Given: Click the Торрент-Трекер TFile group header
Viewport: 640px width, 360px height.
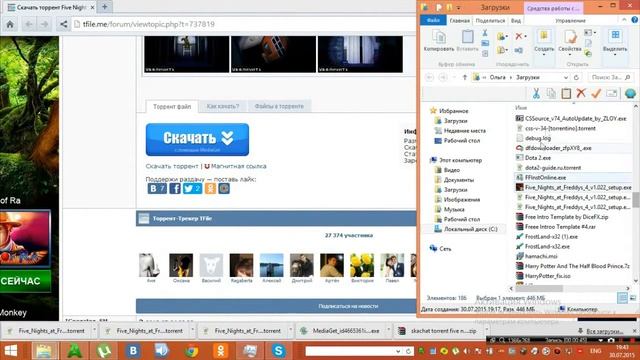Looking at the screenshot, I should click(x=276, y=219).
